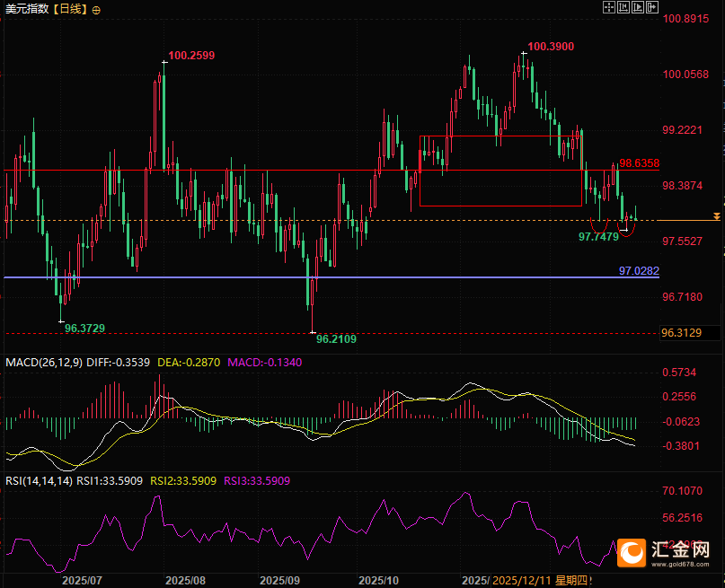Click the RSI3:33.5909 value
The width and height of the screenshot is (725, 588).
(x=257, y=481)
